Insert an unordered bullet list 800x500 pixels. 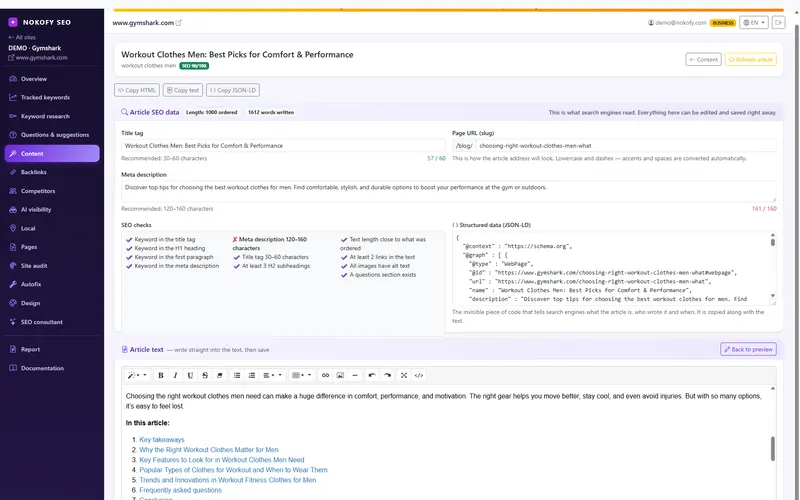point(237,375)
